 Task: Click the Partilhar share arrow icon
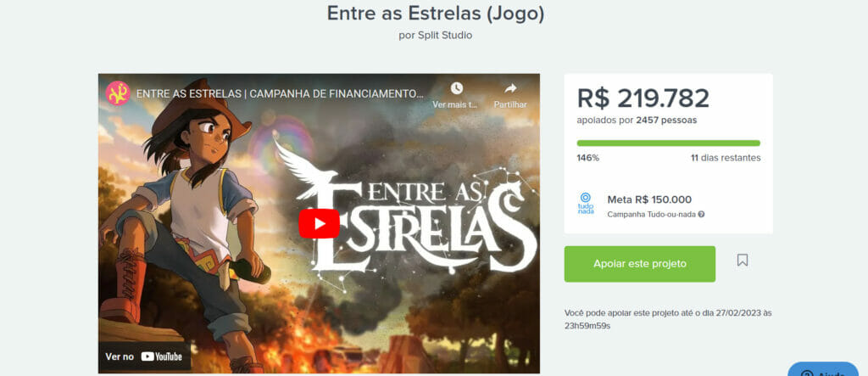(x=510, y=88)
